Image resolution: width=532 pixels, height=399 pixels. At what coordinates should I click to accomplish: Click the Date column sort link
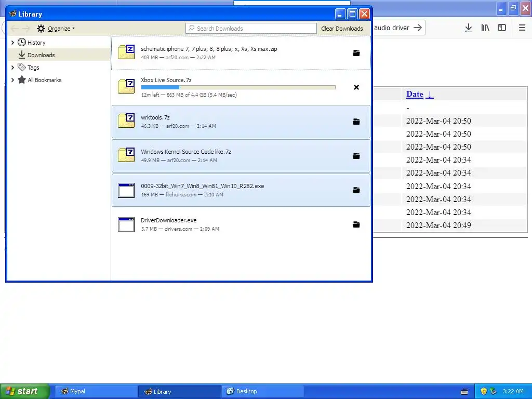420,94
